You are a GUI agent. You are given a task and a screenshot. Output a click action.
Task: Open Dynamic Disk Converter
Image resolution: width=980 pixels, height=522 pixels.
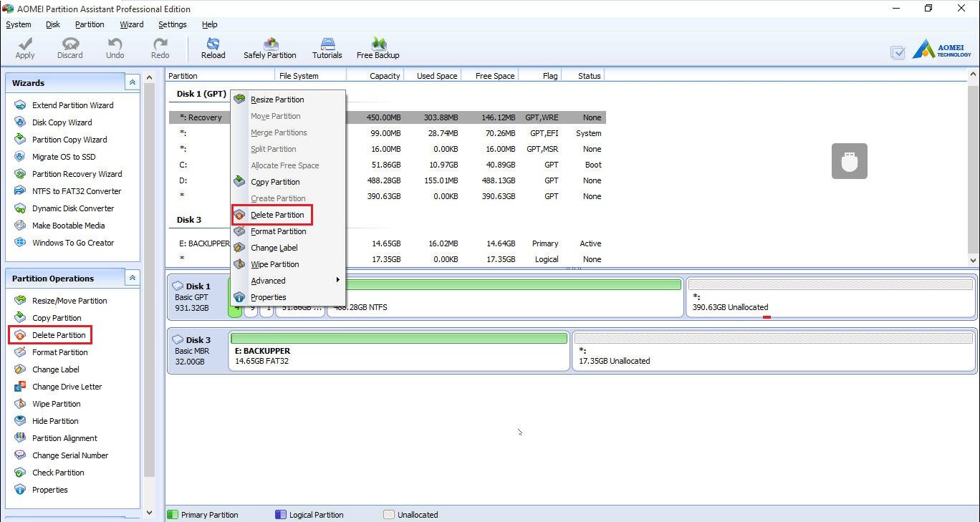click(72, 208)
